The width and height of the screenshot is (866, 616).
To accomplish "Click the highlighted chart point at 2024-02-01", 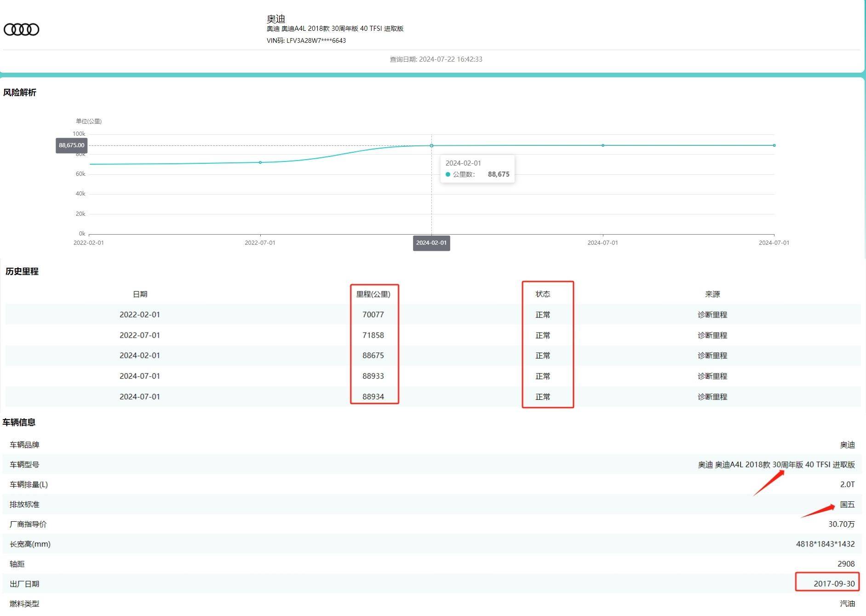I will pyautogui.click(x=431, y=145).
